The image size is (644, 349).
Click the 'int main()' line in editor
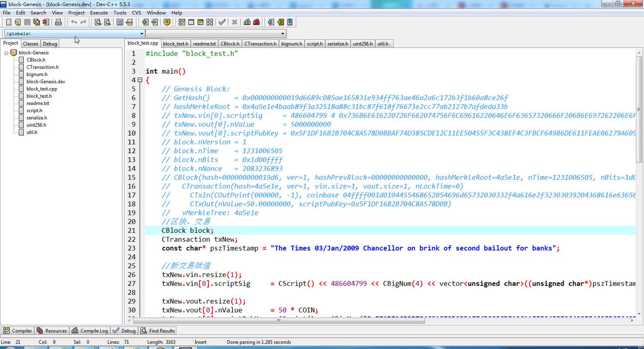click(x=165, y=71)
